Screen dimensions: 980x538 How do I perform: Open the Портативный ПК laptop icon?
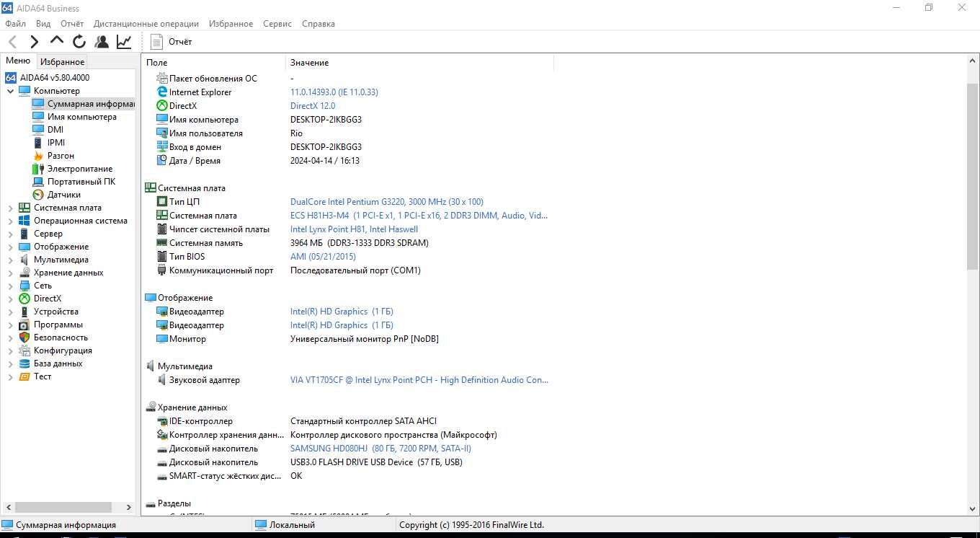pos(38,182)
